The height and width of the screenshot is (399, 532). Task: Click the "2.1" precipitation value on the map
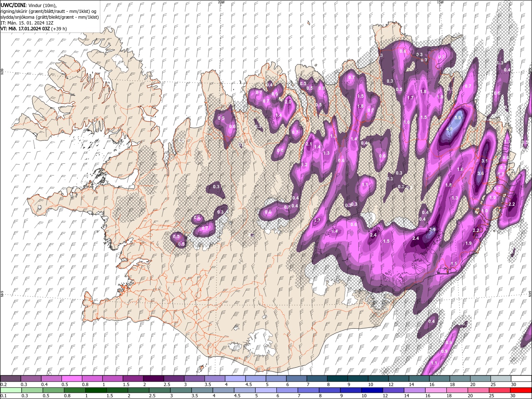point(309,144)
